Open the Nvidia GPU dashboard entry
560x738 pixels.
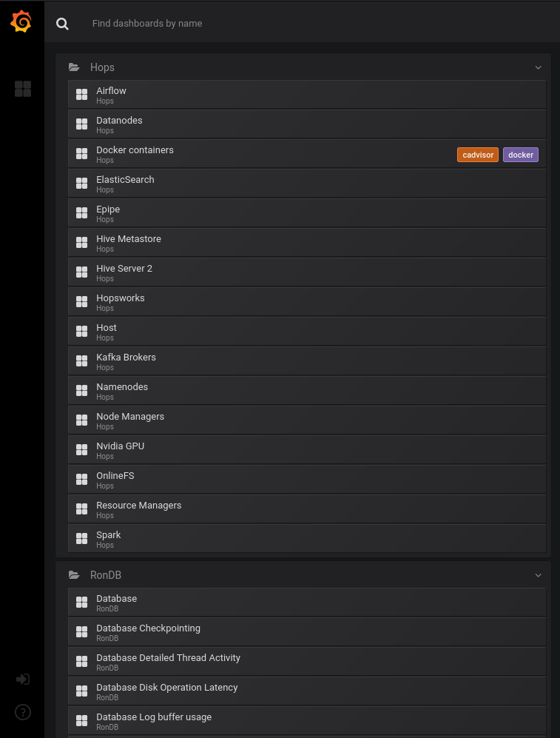(x=120, y=446)
